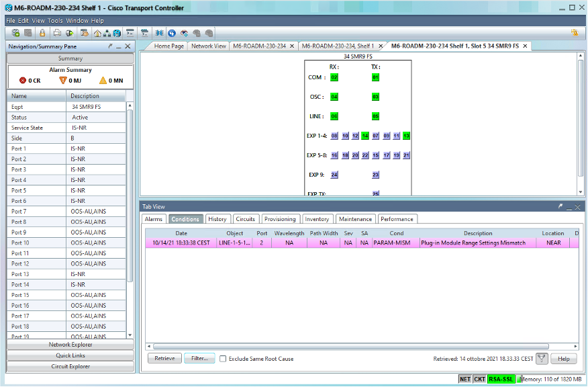
Task: Click the add node toolbar icon
Action: pos(15,33)
